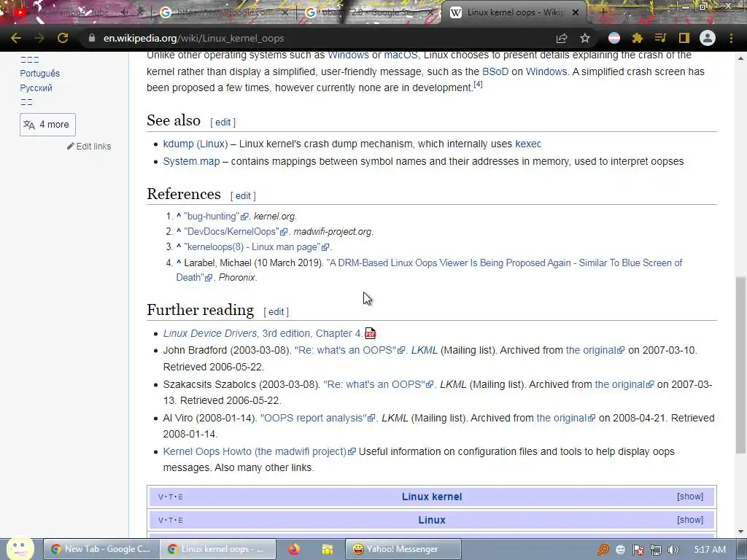
Task: Open the kdump (Linux) link
Action: coord(196,144)
